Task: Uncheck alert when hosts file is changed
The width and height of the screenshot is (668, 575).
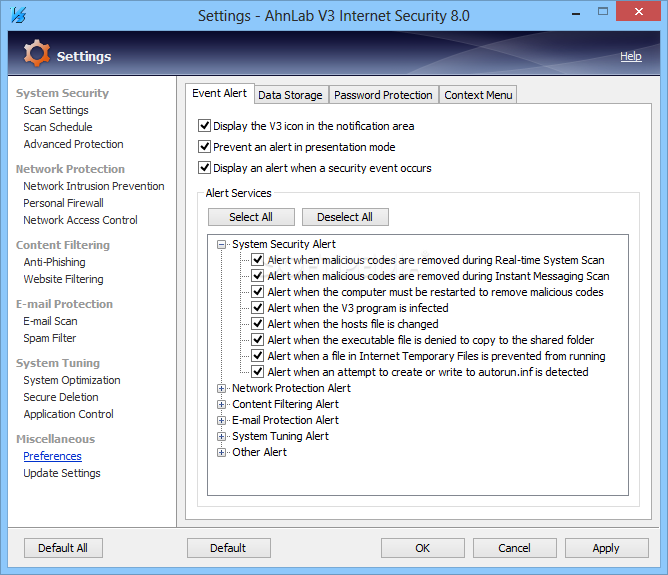Action: pos(257,323)
